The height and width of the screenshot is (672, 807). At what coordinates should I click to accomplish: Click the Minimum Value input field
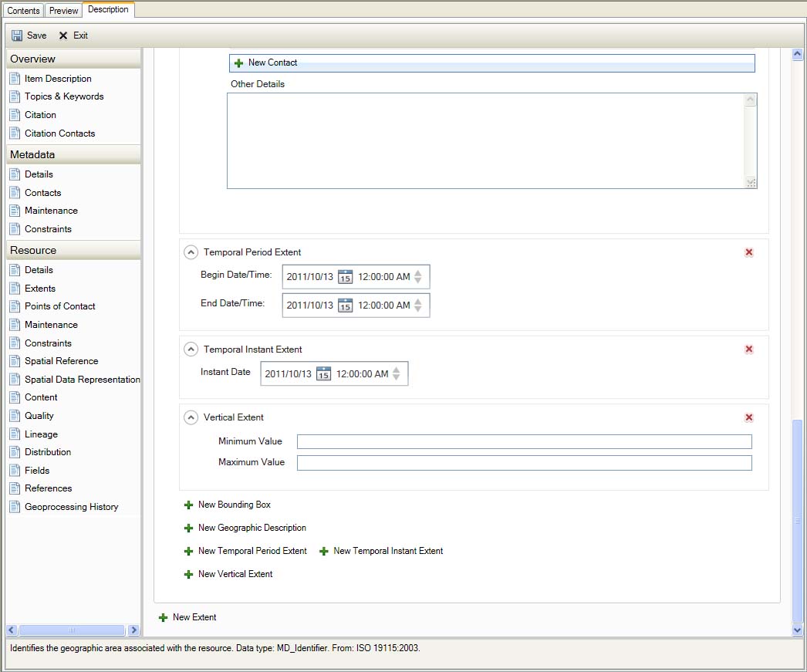524,441
